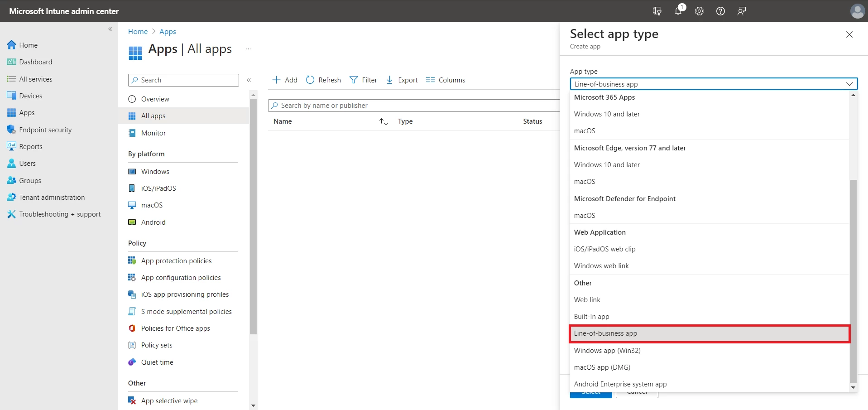Open feedback icon in top bar
The height and width of the screenshot is (410, 868).
tap(742, 11)
